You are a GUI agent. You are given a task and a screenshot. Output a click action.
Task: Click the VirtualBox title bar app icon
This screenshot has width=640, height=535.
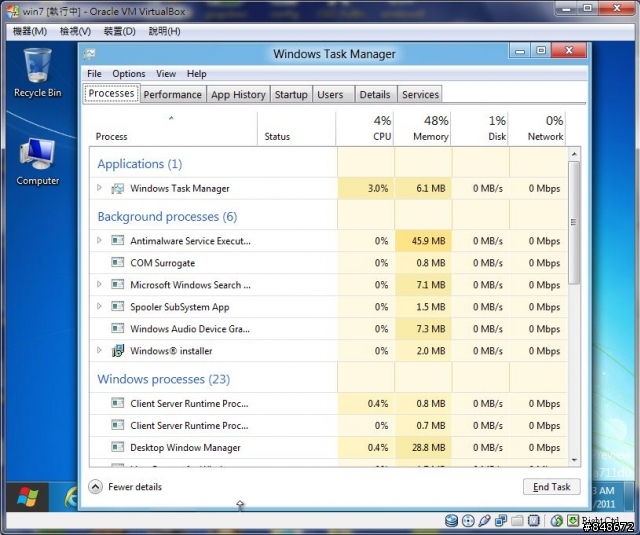click(x=12, y=11)
